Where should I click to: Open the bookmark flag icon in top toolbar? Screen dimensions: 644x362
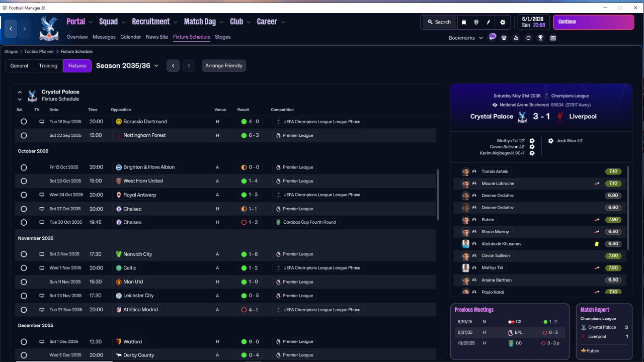tap(463, 22)
